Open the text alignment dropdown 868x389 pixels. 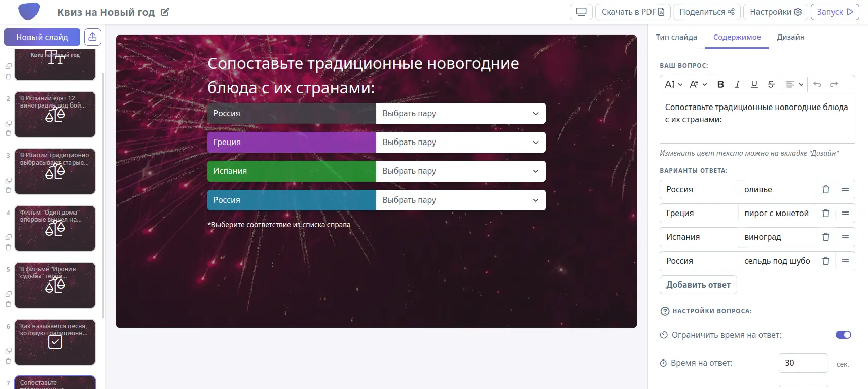click(x=794, y=84)
